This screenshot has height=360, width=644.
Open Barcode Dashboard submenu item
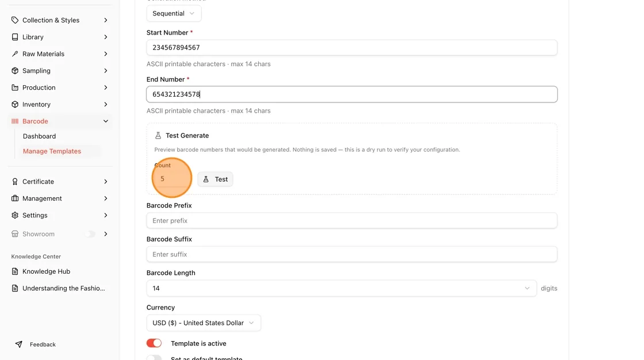pos(40,136)
